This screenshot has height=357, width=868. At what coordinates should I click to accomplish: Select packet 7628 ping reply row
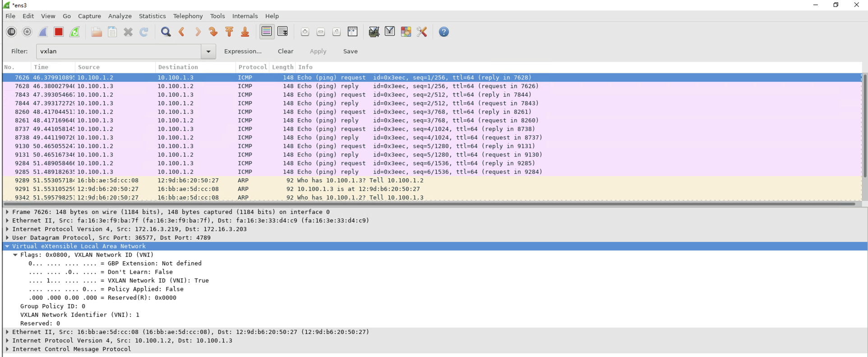(432, 86)
